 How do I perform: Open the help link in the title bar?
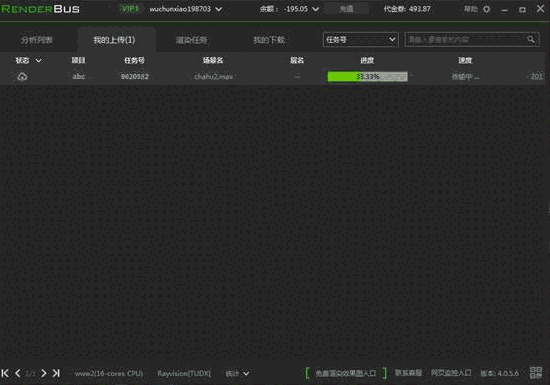(x=470, y=9)
